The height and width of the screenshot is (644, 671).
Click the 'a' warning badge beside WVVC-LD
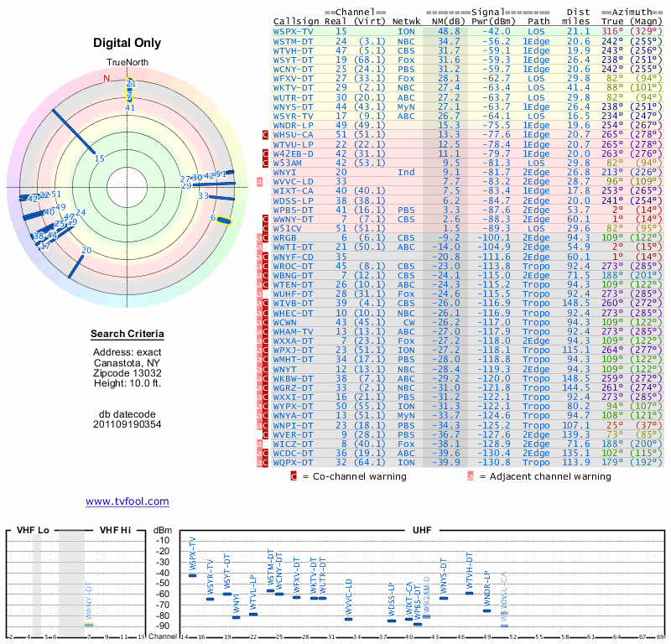259,181
